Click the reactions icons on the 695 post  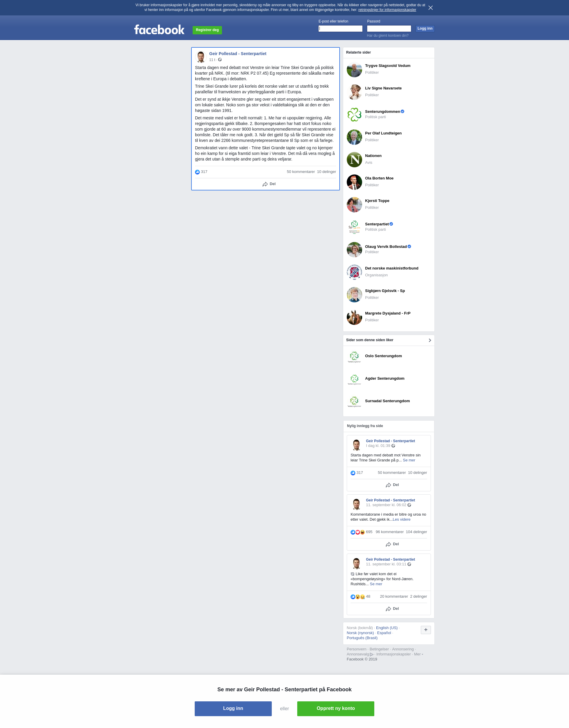pos(357,532)
